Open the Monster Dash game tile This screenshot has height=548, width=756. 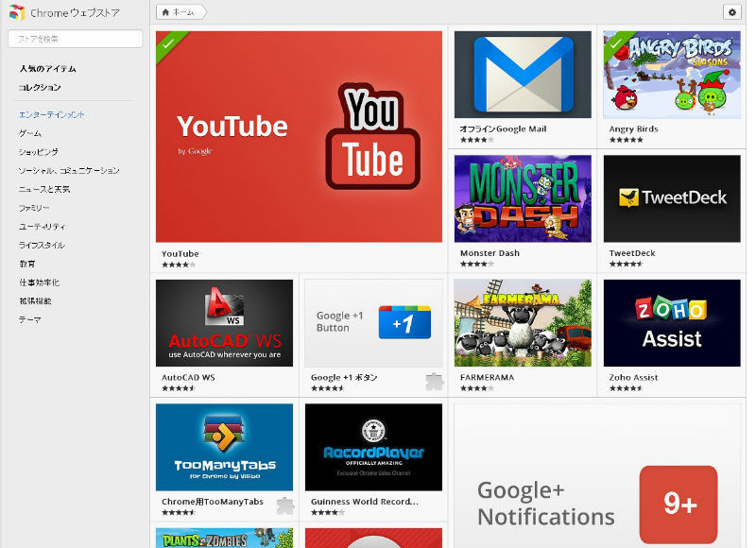523,198
